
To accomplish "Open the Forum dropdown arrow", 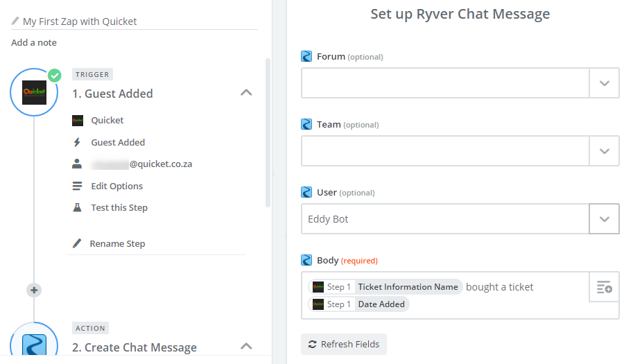I will click(x=604, y=83).
